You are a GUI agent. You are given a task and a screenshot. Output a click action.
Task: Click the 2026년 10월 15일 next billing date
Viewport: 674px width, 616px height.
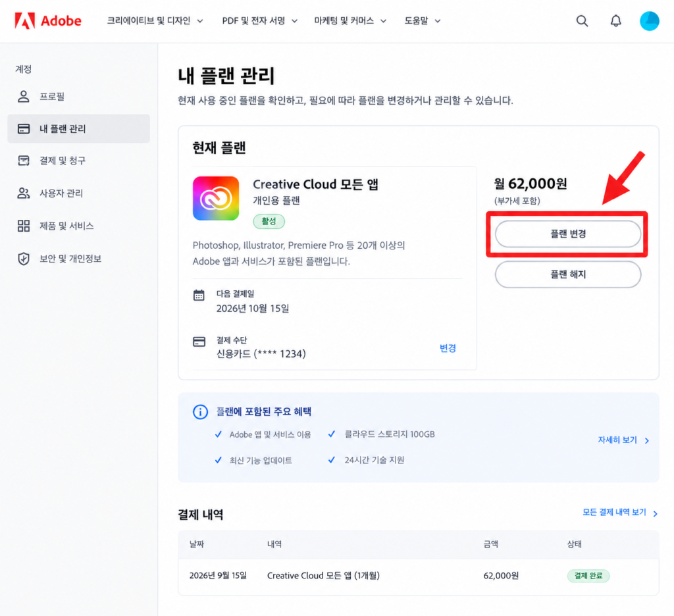[253, 309]
